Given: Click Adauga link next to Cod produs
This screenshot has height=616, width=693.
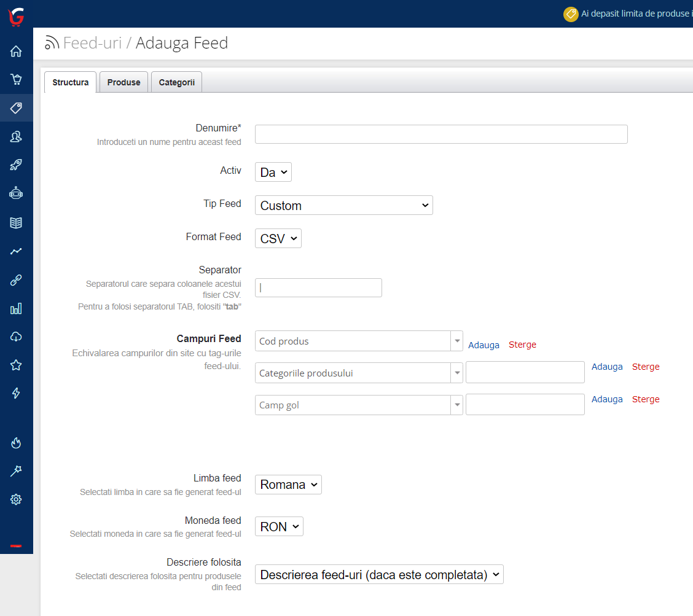Looking at the screenshot, I should coord(484,345).
